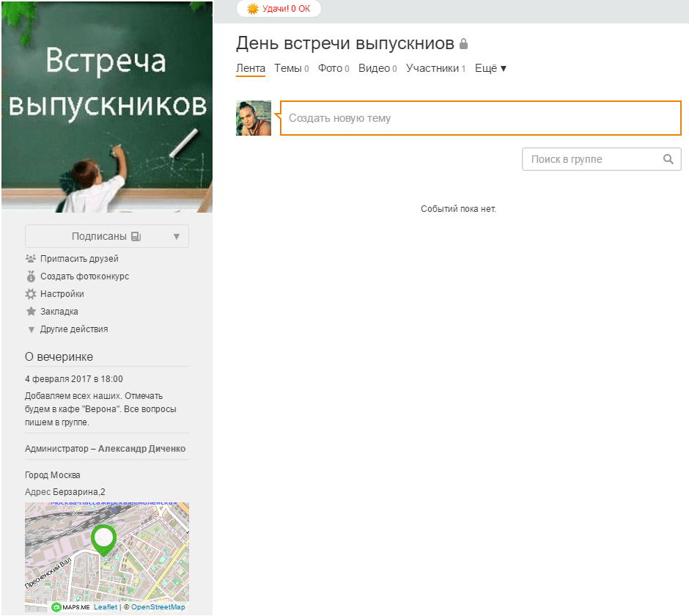
Task: Open settings via the gear icon
Action: pyautogui.click(x=30, y=294)
